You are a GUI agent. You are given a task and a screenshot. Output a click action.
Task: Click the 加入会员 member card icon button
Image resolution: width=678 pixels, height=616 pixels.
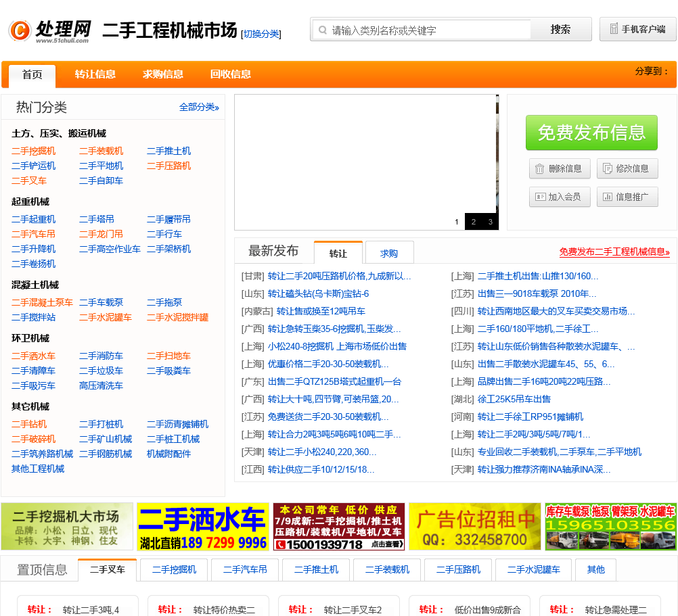pos(560,197)
